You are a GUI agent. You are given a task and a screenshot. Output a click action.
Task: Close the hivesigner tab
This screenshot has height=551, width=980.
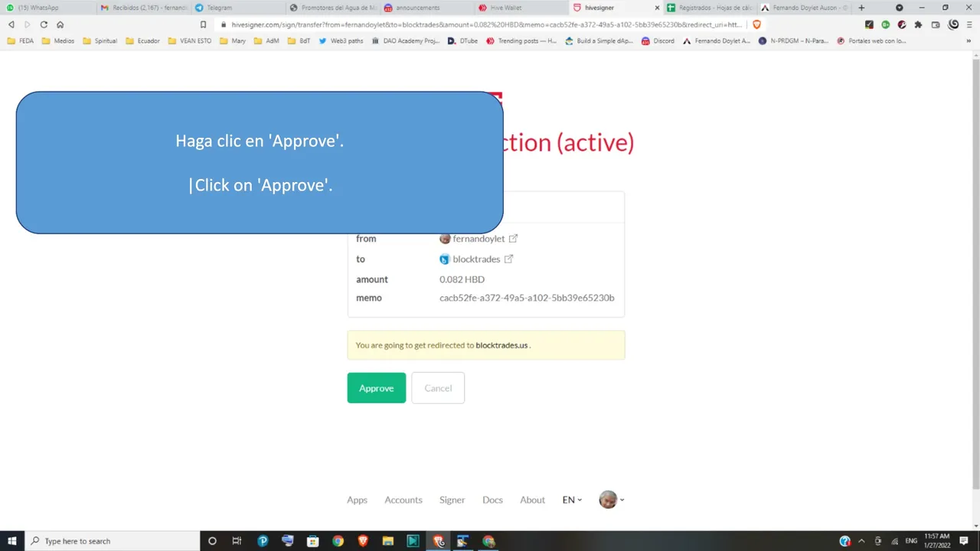[657, 8]
